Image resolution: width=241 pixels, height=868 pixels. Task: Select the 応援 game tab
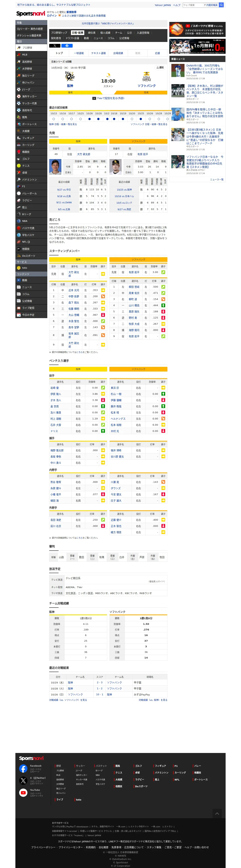[x=157, y=53]
